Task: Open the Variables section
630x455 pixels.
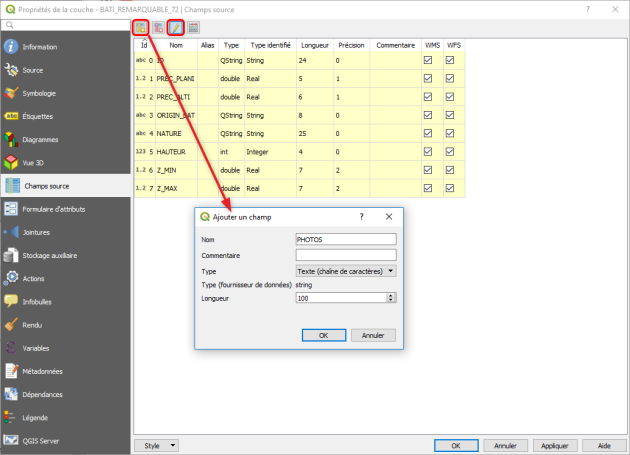Action: pos(65,348)
